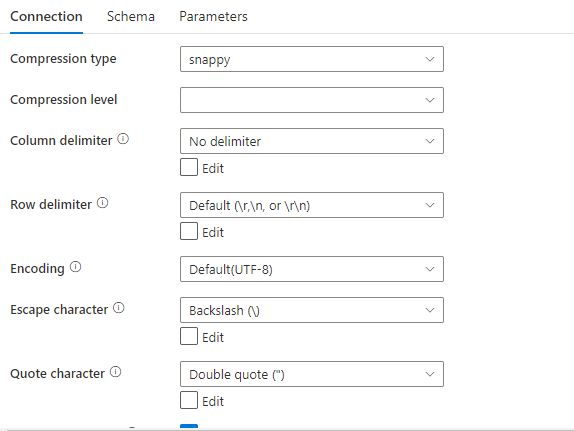Select the Connection tab
Screen dimensions: 574x431
coord(46,16)
